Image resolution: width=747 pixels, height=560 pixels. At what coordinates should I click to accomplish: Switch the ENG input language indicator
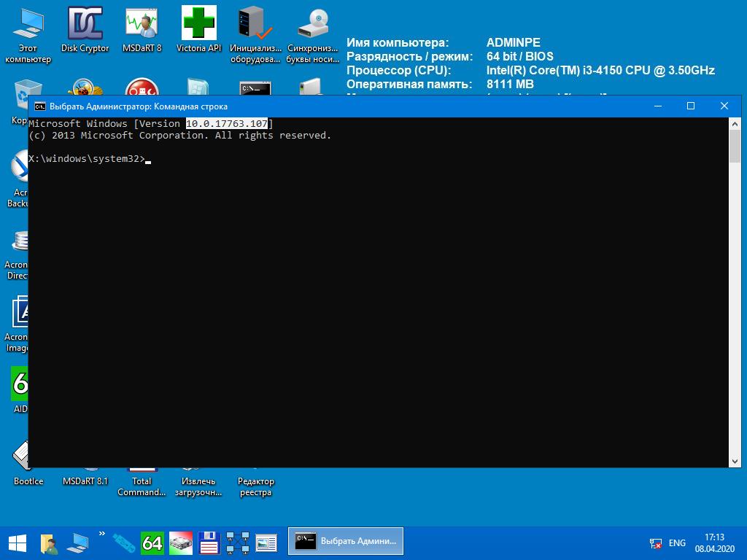pyautogui.click(x=676, y=542)
